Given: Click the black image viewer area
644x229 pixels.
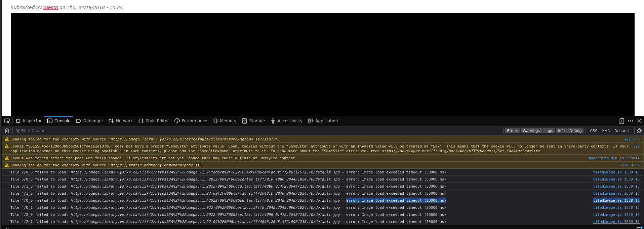Looking at the screenshot, I should [x=323, y=64].
